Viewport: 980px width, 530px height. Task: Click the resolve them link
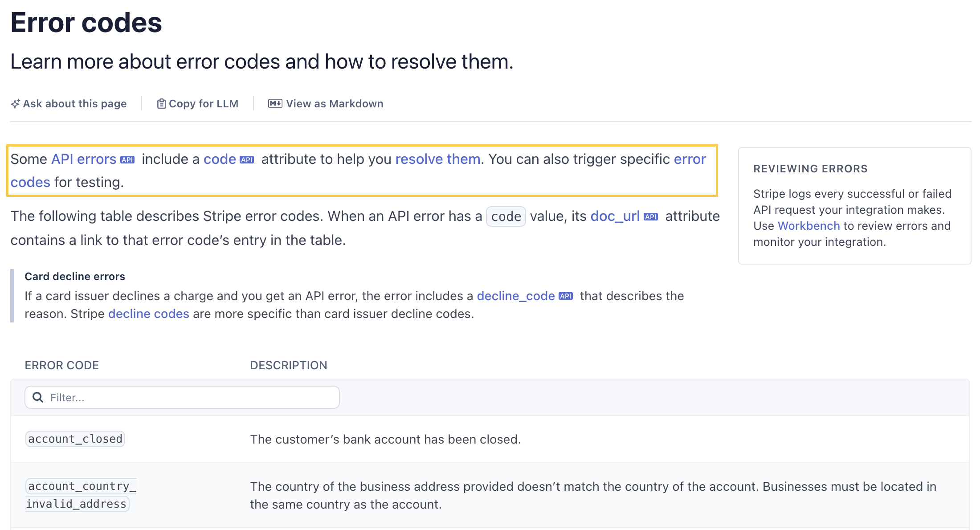pyautogui.click(x=438, y=159)
